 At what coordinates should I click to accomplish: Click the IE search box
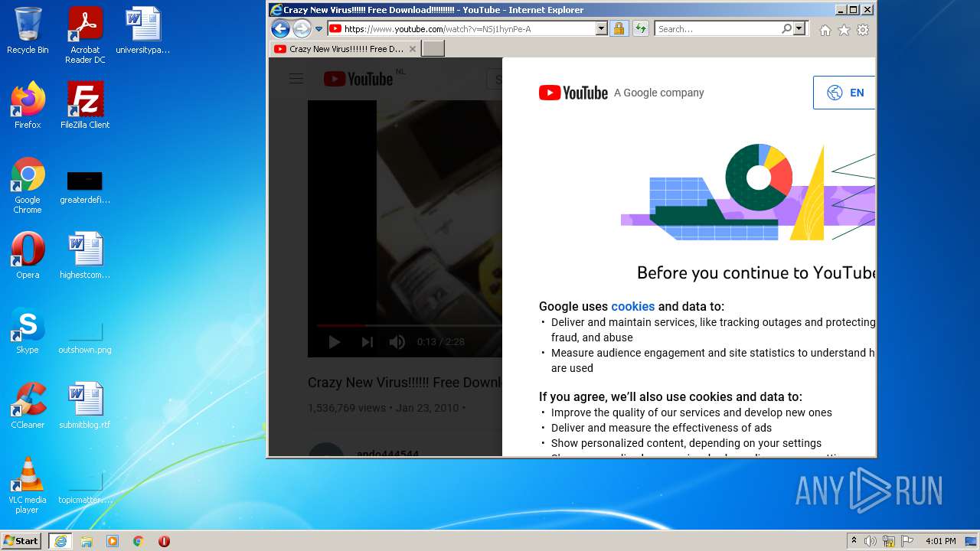pyautogui.click(x=718, y=29)
